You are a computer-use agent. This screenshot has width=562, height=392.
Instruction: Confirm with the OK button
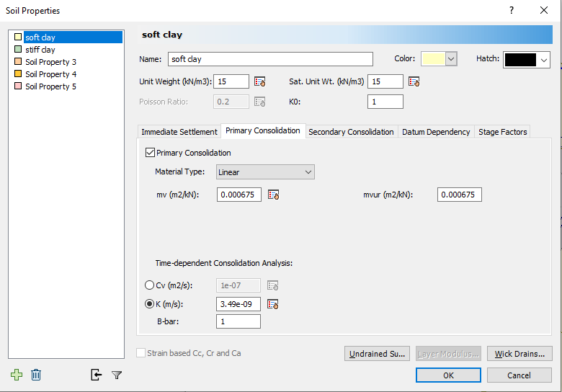click(448, 375)
